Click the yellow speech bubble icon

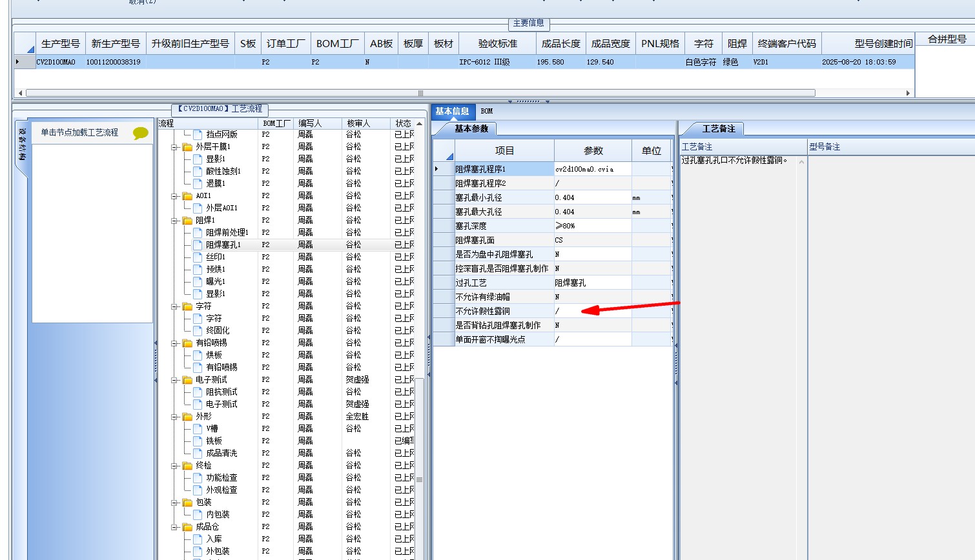140,133
